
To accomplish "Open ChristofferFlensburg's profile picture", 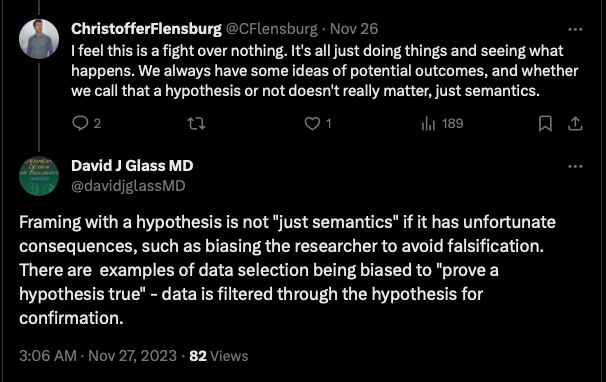I will 39,39.
